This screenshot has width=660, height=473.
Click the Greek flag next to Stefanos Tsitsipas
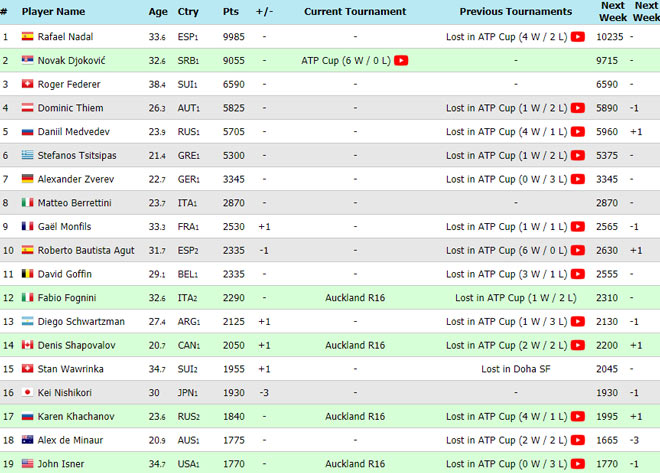click(27, 155)
